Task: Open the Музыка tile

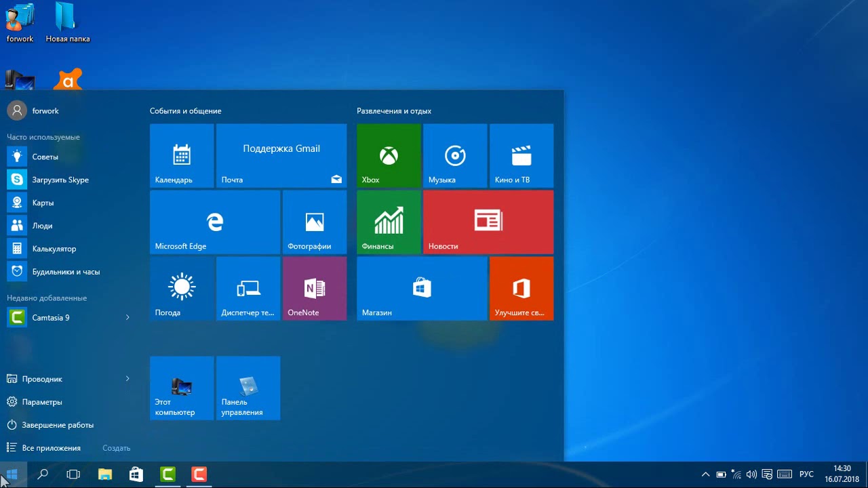Action: pyautogui.click(x=455, y=155)
